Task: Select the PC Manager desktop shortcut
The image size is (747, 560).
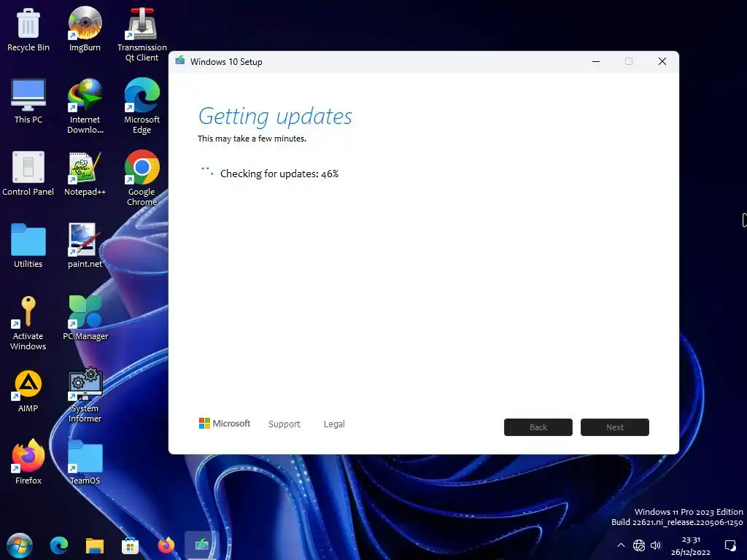Action: (85, 318)
